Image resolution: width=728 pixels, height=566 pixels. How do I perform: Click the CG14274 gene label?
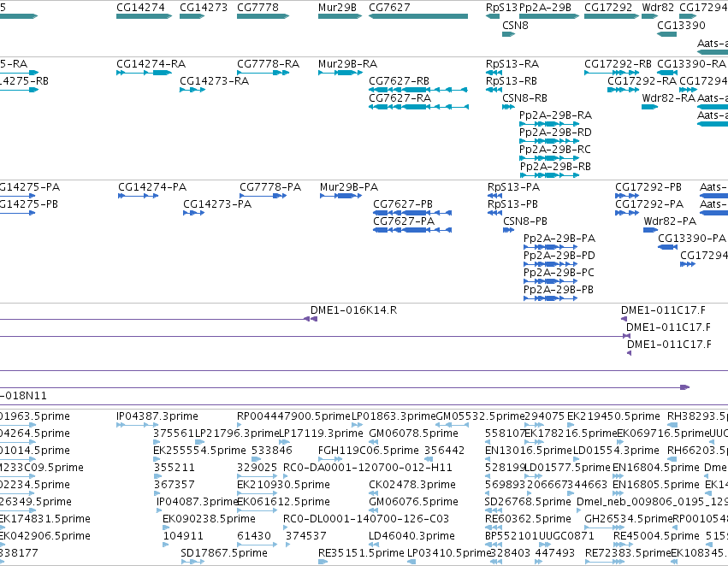140,8
